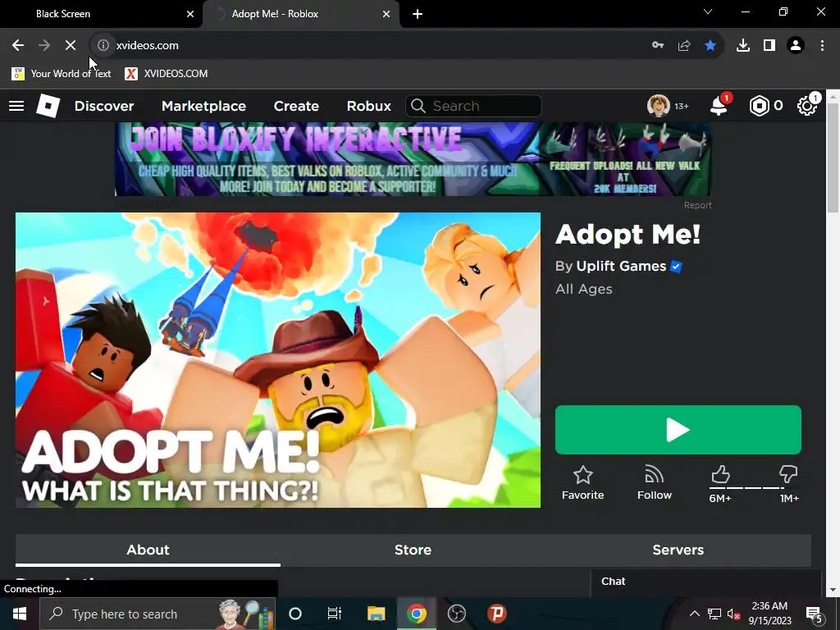840x630 pixels.
Task: Open Cortana from the taskbar
Action: click(x=295, y=614)
